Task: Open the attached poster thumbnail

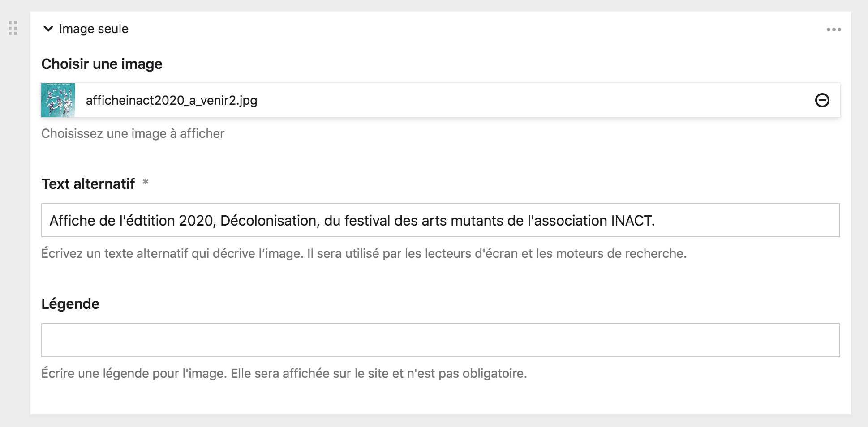Action: [58, 100]
